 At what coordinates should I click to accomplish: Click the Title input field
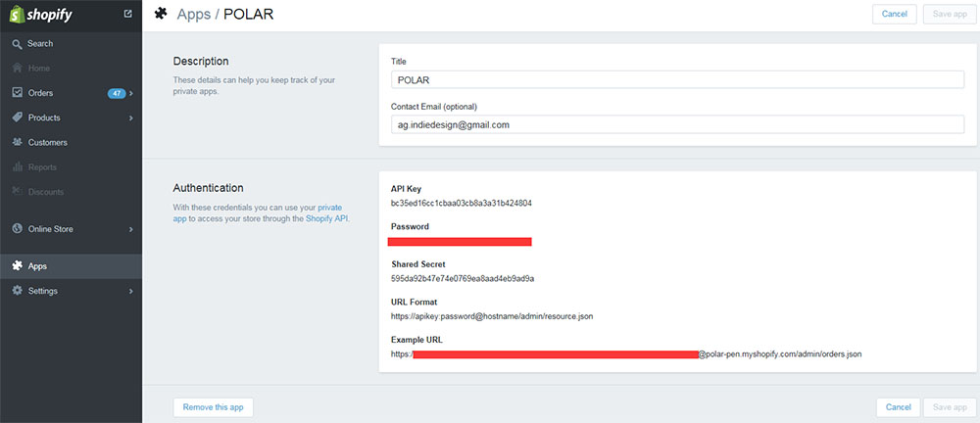[x=677, y=79]
